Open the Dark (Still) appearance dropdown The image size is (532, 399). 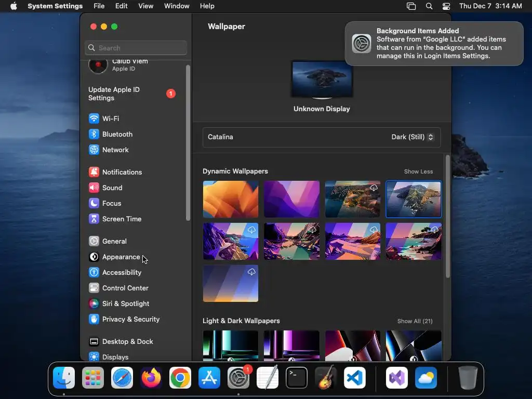pyautogui.click(x=412, y=137)
